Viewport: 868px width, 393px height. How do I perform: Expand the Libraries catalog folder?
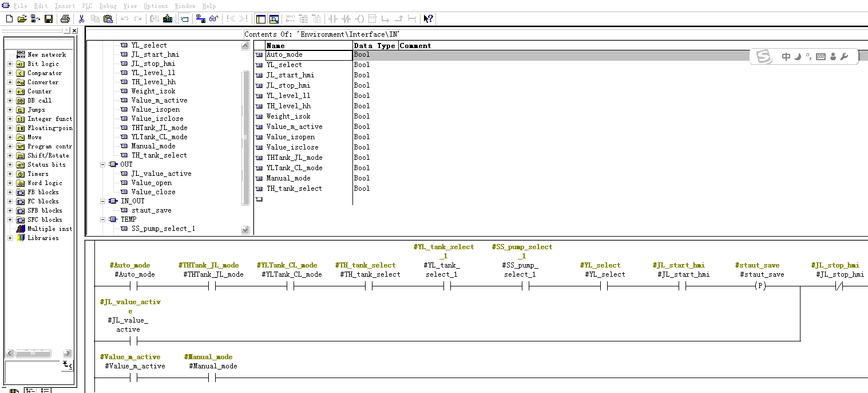pos(10,238)
